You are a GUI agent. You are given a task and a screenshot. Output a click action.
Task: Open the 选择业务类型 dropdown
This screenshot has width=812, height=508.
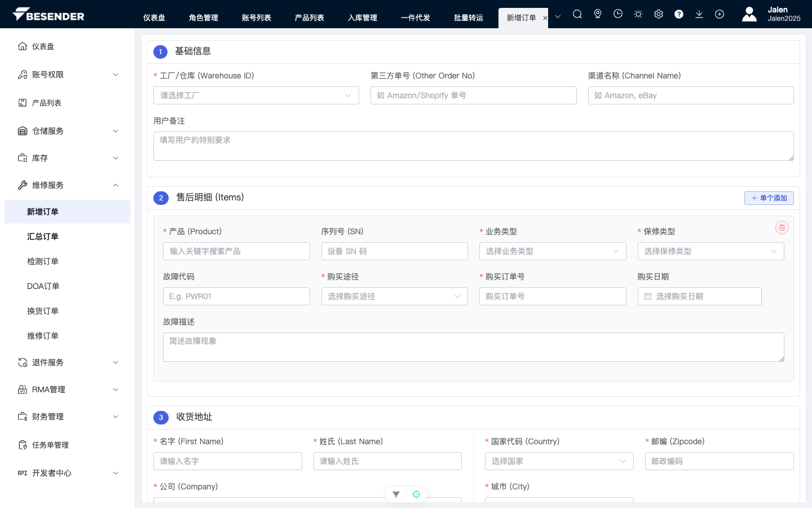[553, 251]
